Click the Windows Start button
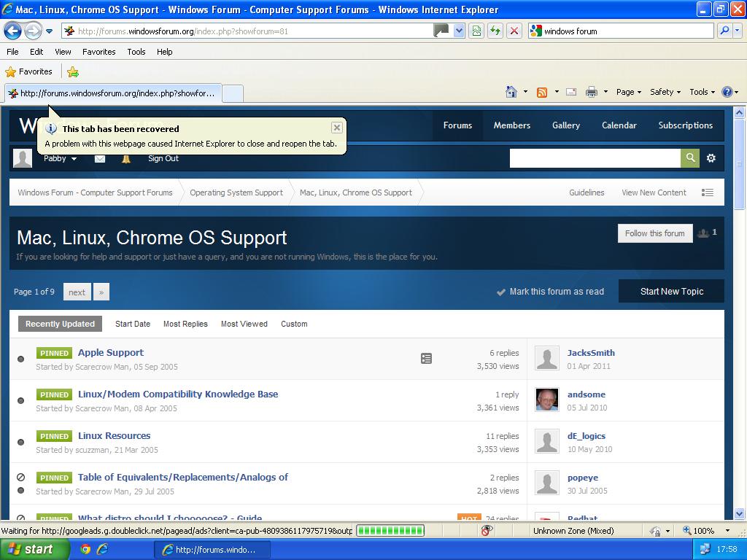Image resolution: width=747 pixels, height=560 pixels. tap(34, 549)
